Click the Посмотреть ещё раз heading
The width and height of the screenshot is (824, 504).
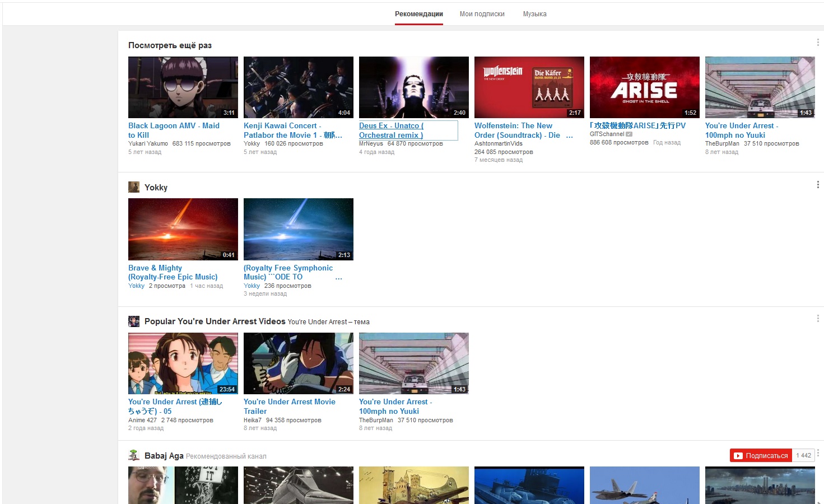[170, 45]
